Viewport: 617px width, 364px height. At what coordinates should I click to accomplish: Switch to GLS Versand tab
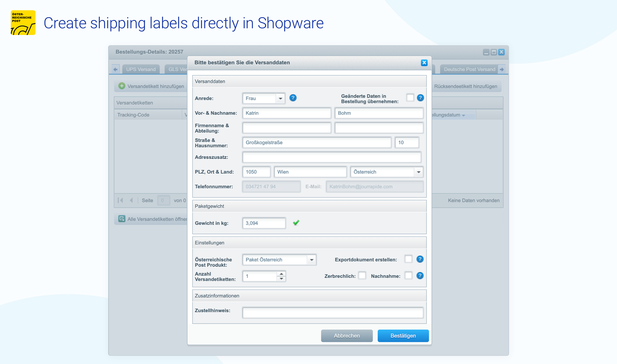[x=176, y=69]
